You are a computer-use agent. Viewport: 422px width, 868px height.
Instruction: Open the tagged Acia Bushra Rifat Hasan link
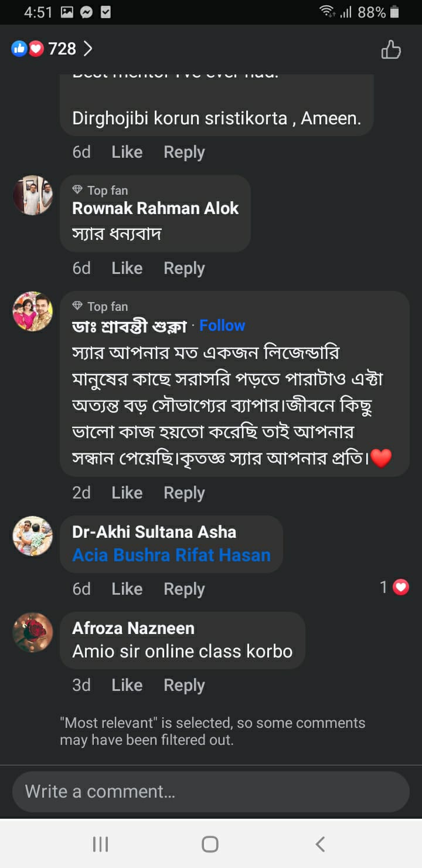tap(171, 555)
